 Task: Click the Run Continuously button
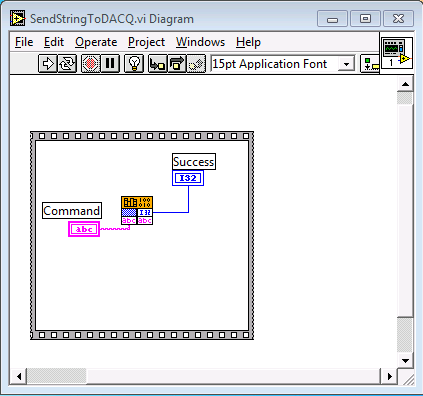(68, 63)
